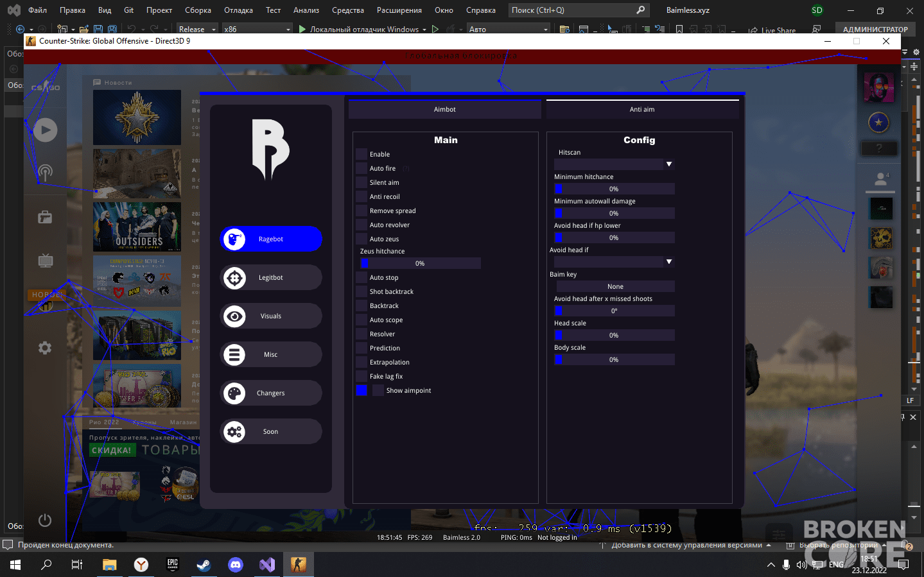Click the Live Share button
Image resolution: width=924 pixels, height=577 pixels.
coord(772,30)
